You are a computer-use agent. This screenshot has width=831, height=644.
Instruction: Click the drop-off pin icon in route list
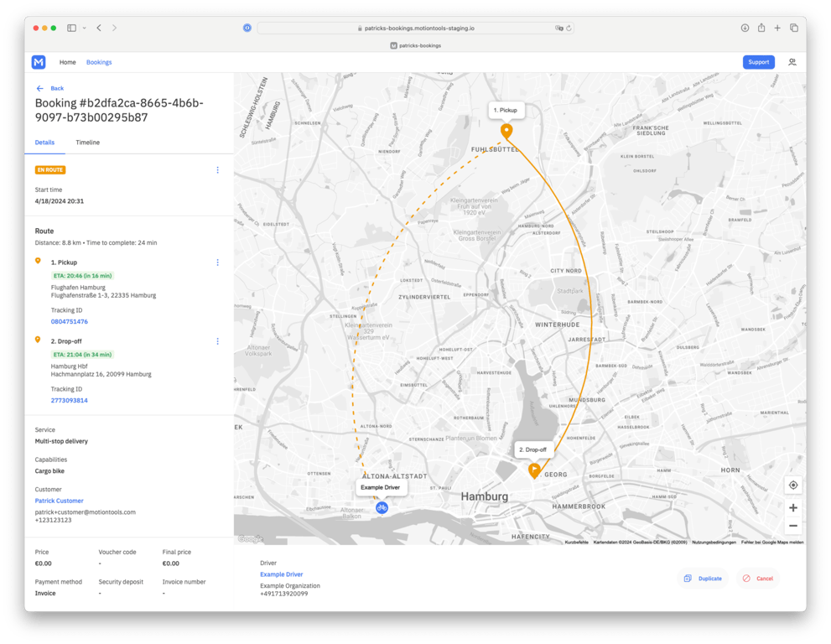coord(38,340)
